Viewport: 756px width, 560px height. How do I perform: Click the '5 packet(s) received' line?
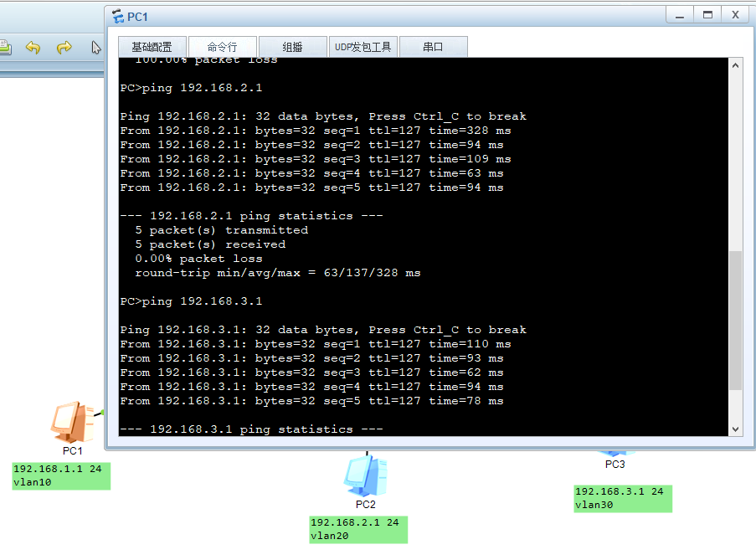click(210, 244)
